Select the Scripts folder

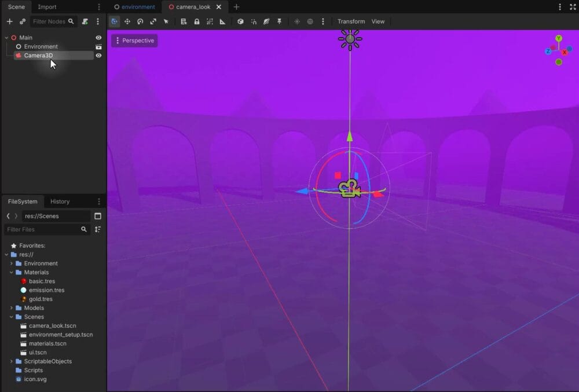tap(33, 370)
